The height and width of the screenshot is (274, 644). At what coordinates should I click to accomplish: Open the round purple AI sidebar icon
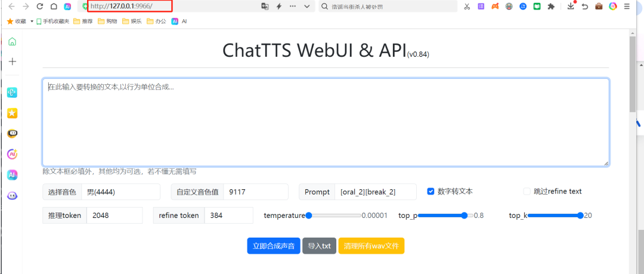pos(13,154)
